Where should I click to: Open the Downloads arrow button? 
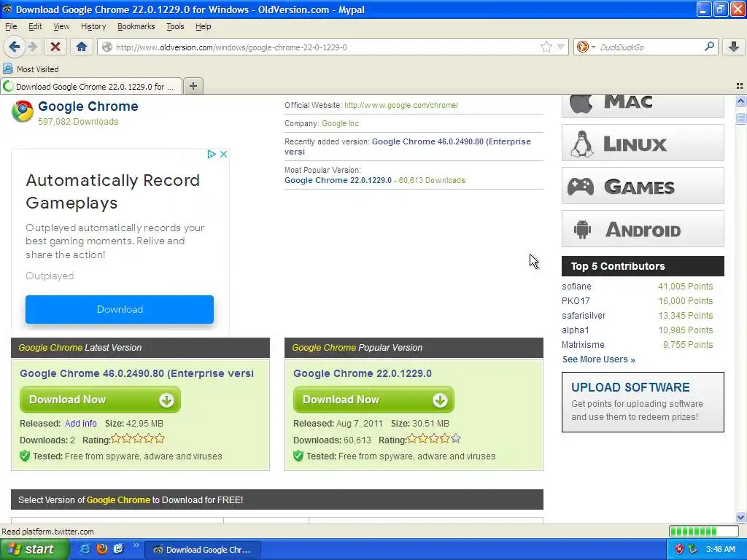(x=734, y=47)
